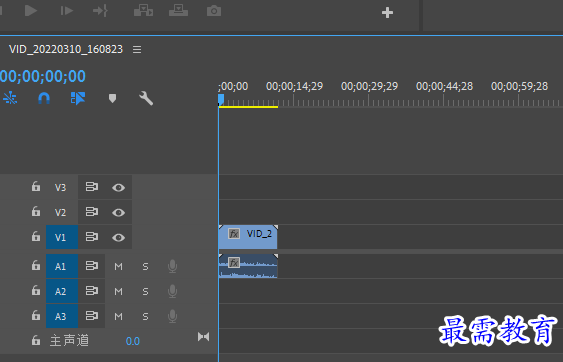Solo audio track A3
Screen dimensions: 563x362
145,316
